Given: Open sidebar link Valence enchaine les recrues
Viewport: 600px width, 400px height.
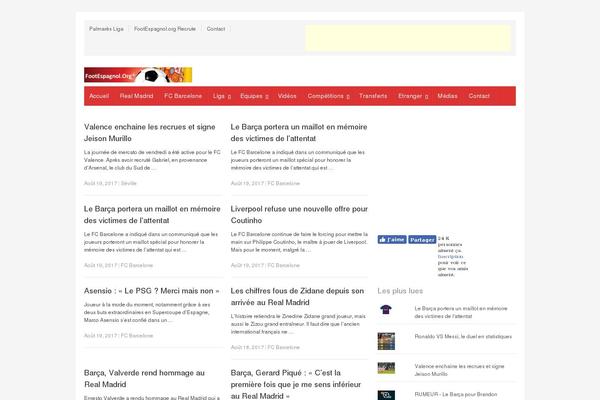Looking at the screenshot, I should 459,370.
